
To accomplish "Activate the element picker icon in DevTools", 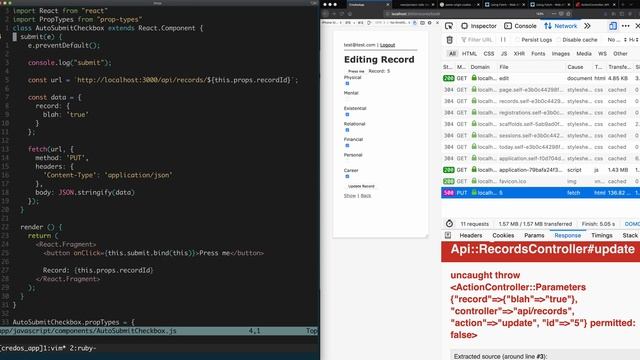I will click(449, 26).
